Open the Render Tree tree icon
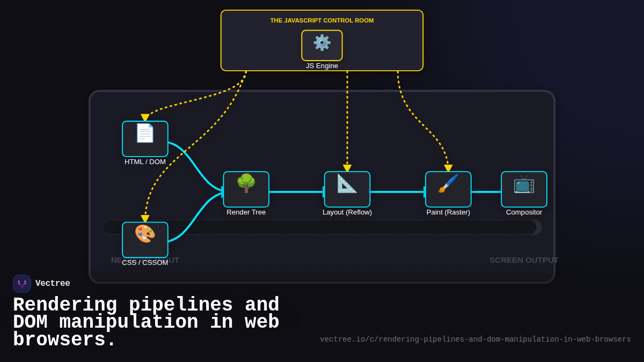This screenshot has width=644, height=362. [246, 189]
